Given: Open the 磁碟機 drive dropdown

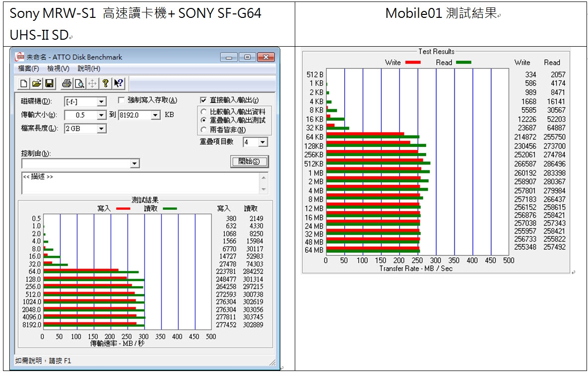Looking at the screenshot, I should pos(101,102).
